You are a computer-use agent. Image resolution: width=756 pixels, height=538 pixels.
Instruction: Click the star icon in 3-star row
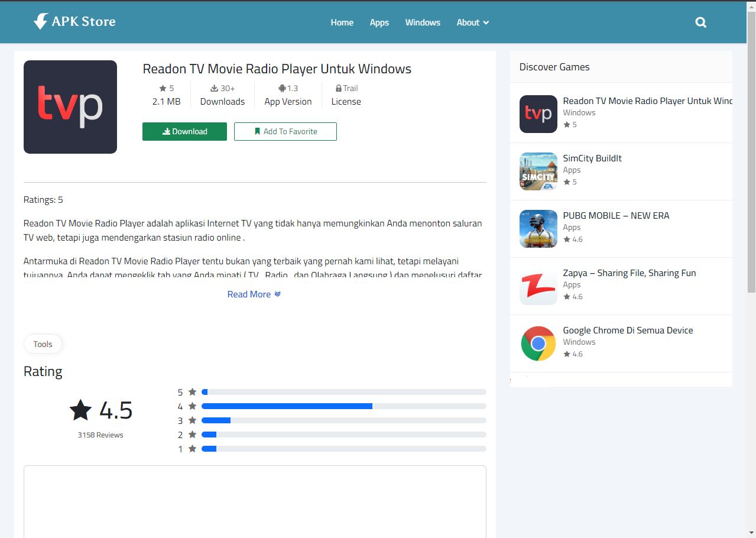coord(192,420)
